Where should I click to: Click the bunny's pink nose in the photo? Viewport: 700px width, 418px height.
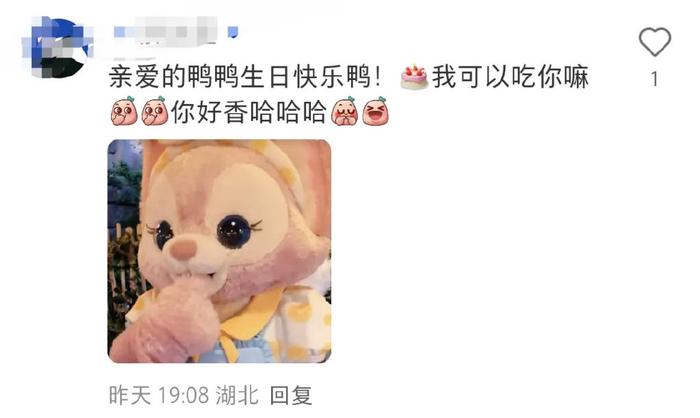(184, 248)
